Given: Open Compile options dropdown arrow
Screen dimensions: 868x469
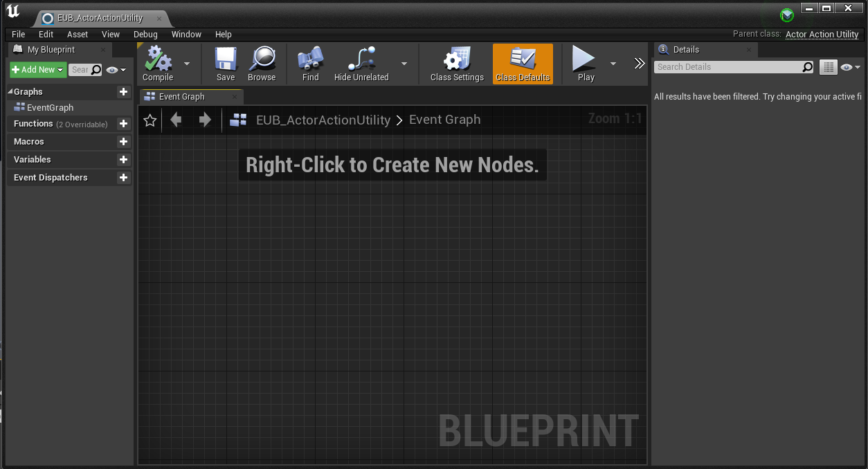Looking at the screenshot, I should [186, 64].
